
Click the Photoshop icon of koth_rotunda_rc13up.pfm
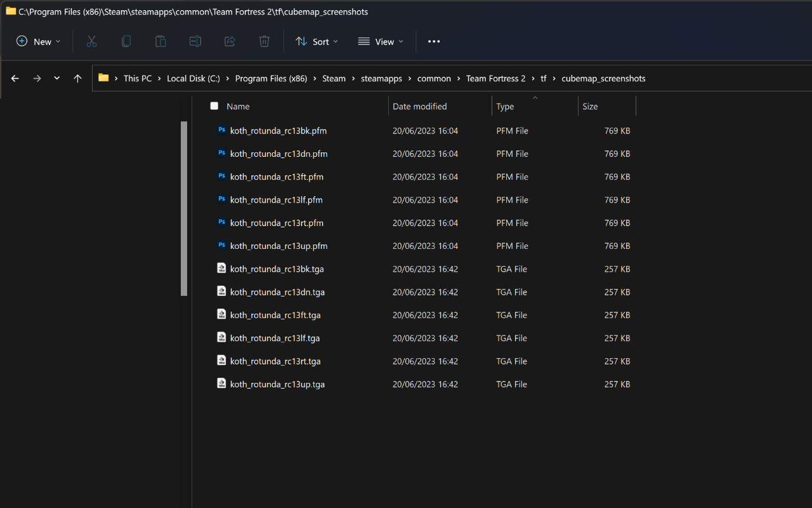pyautogui.click(x=221, y=245)
